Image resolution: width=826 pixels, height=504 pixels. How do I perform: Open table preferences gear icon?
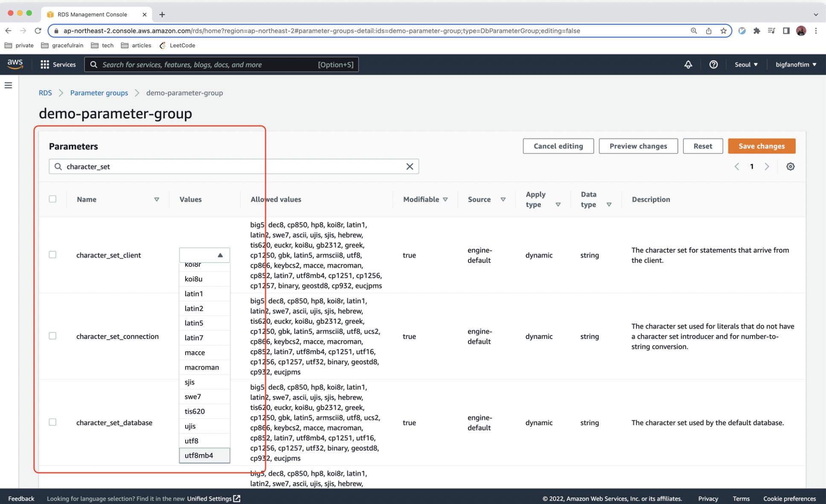(x=790, y=166)
